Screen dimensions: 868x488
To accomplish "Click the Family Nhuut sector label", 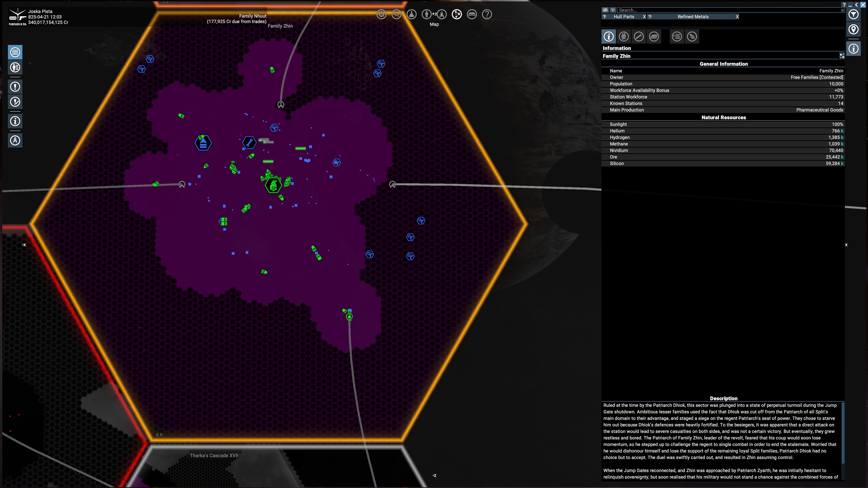I will [253, 16].
